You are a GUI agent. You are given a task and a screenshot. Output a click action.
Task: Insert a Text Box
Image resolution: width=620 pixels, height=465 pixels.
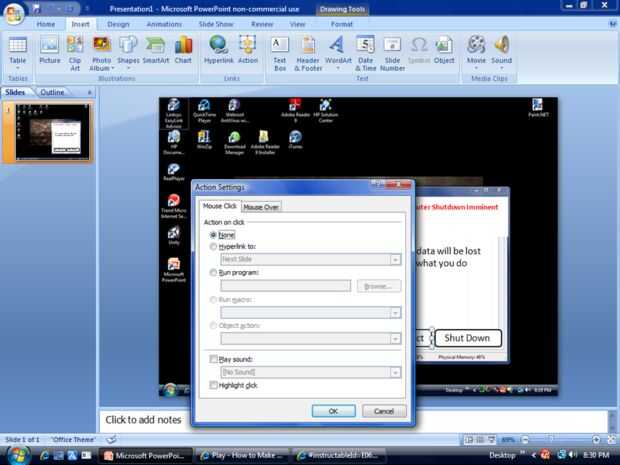tap(280, 54)
